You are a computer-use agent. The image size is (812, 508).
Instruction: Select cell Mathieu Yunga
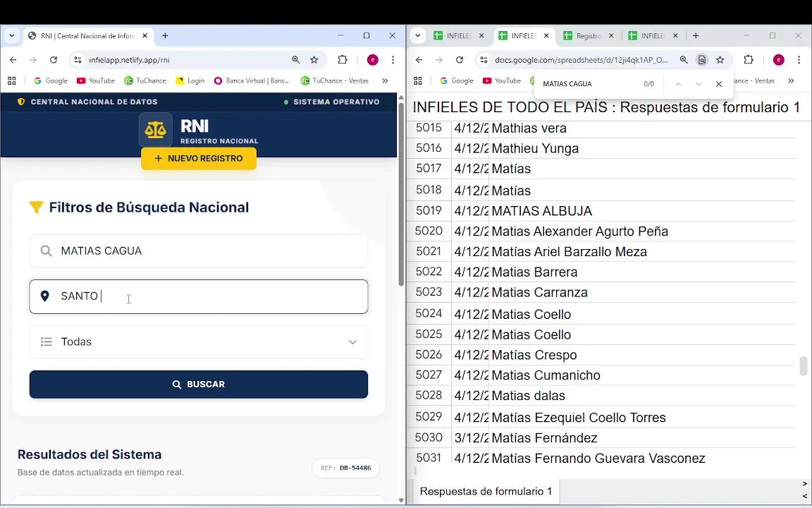641,149
